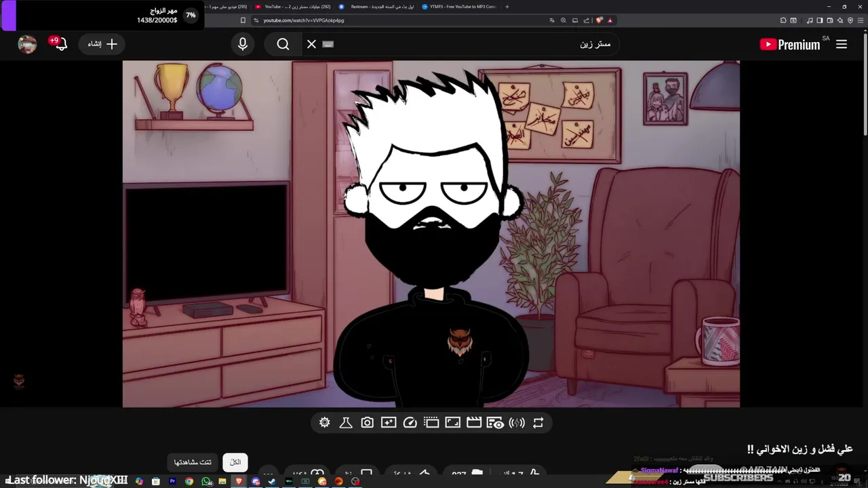Switch to the عمليات مستر زين YouTube tab
Image resolution: width=868 pixels, height=488 pixels.
[x=293, y=7]
